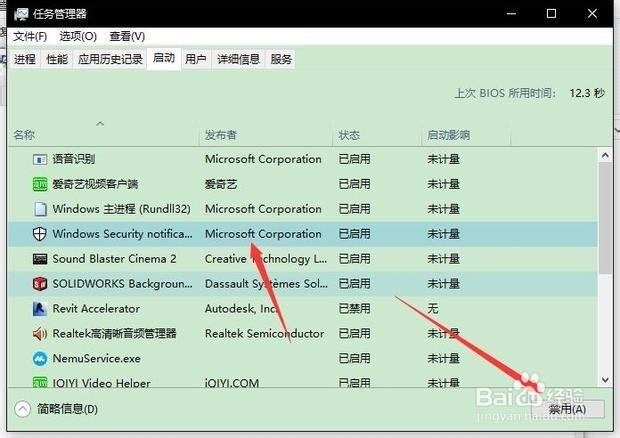Viewport: 620px width, 438px height.
Task: Select the Sound Blaster Cinema 2 entry
Action: pyautogui.click(x=114, y=259)
